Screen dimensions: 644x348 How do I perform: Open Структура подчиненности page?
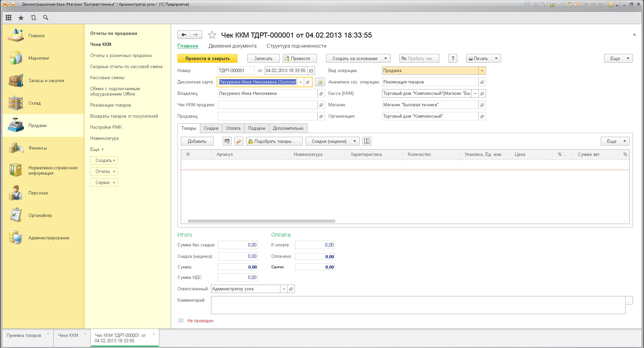coord(297,46)
